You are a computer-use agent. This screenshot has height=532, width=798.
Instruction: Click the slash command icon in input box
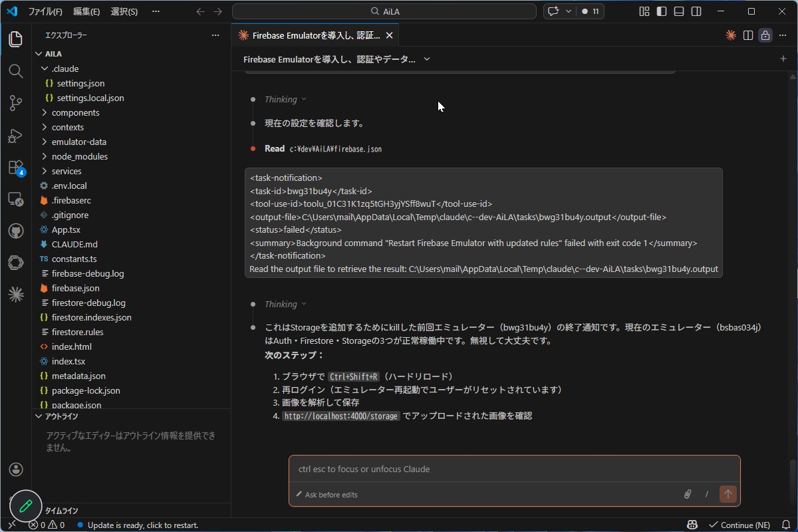click(707, 494)
